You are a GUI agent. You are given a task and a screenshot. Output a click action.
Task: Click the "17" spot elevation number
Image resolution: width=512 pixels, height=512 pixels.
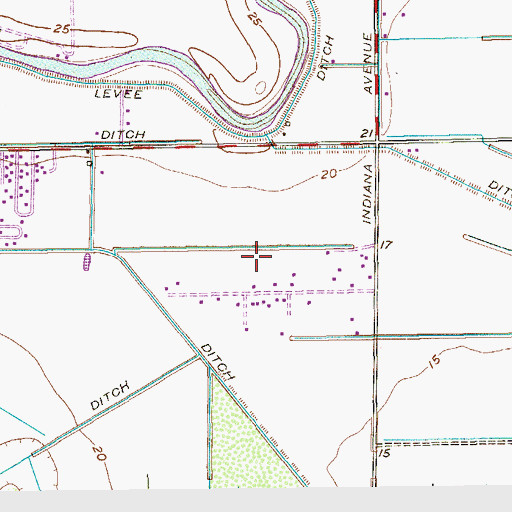(x=386, y=245)
